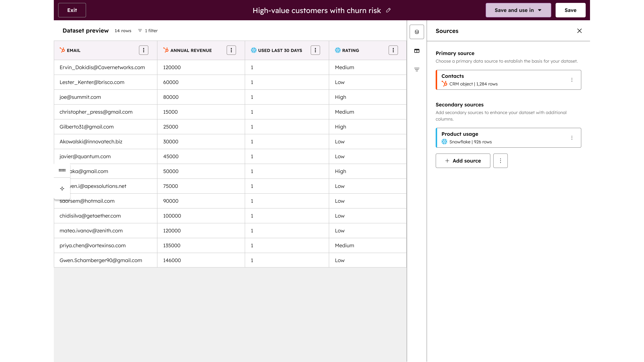Click the pencil icon beside the dataset title
Viewport: 644px width, 362px height.
point(388,10)
